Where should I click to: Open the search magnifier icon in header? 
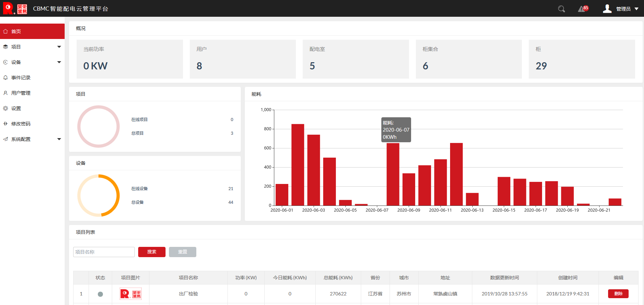click(561, 9)
